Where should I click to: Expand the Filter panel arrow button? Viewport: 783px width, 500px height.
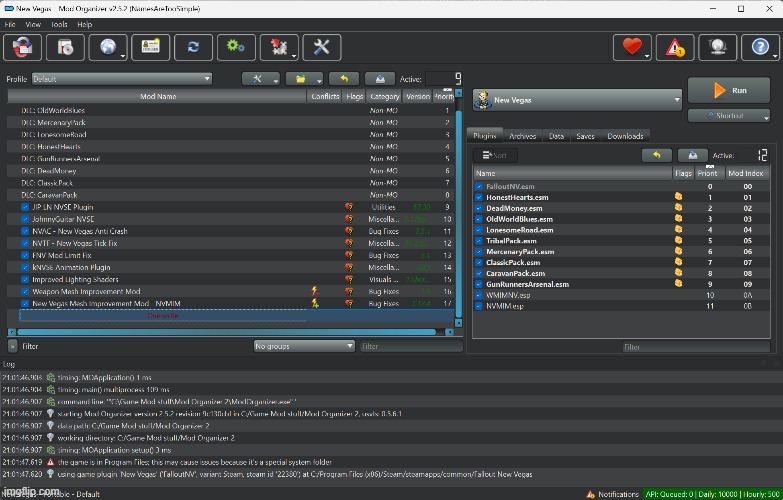click(x=12, y=346)
